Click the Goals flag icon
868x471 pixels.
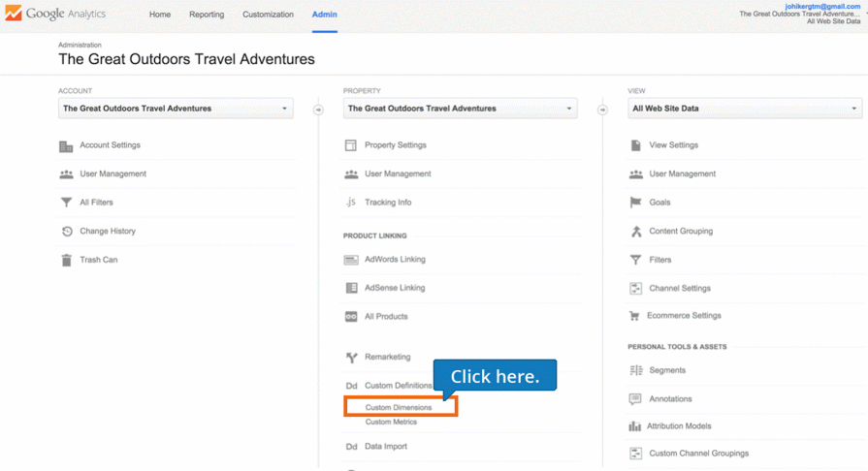(635, 203)
